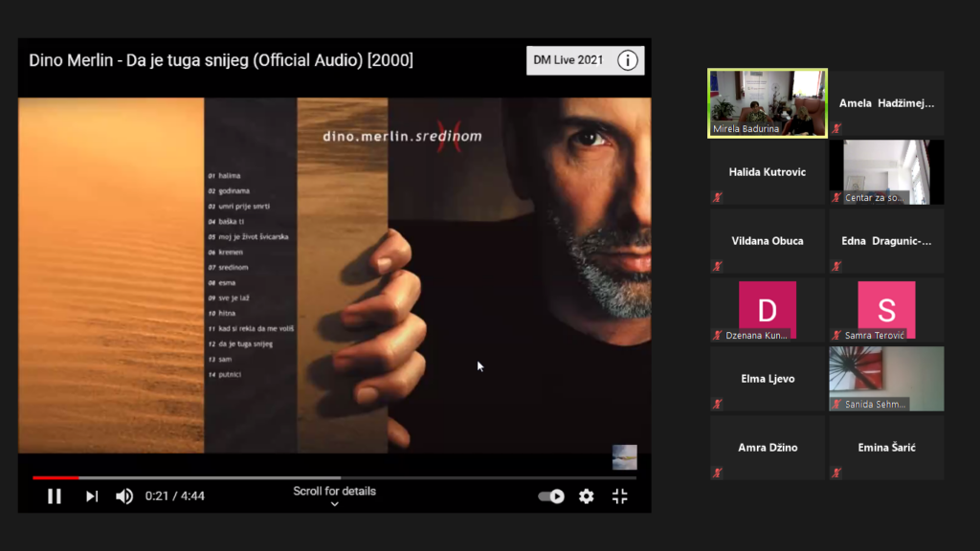
Task: Open the DM Live 2021 card
Action: point(568,60)
